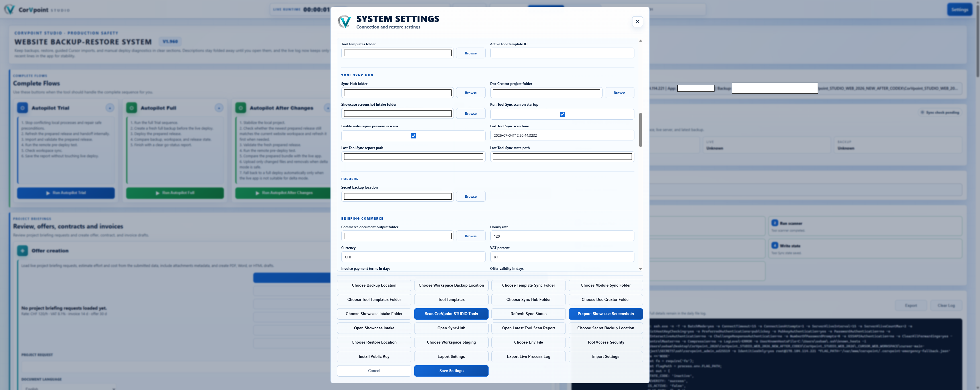Click Clear Log in background window

click(x=946, y=305)
